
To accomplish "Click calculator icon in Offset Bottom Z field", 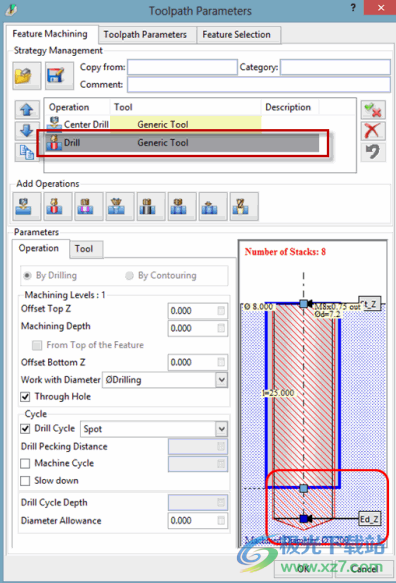I will [x=221, y=362].
